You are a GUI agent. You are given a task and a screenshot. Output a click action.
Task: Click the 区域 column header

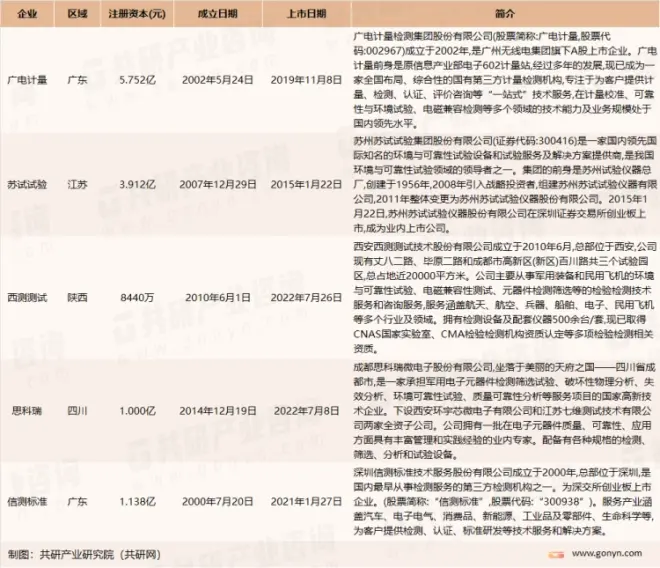coord(77,14)
